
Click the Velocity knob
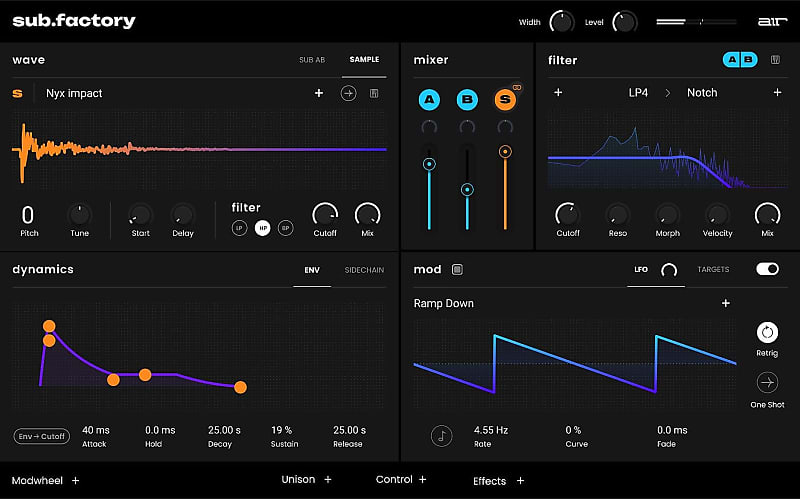click(717, 214)
